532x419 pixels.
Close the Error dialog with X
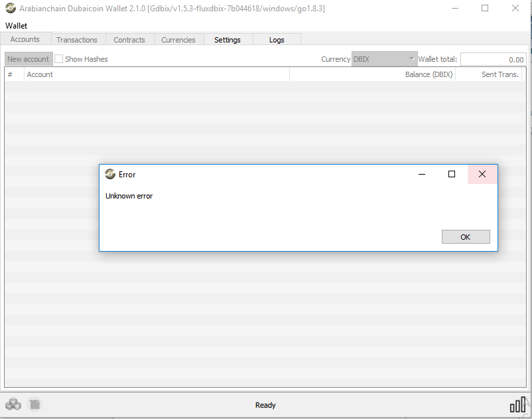point(482,174)
